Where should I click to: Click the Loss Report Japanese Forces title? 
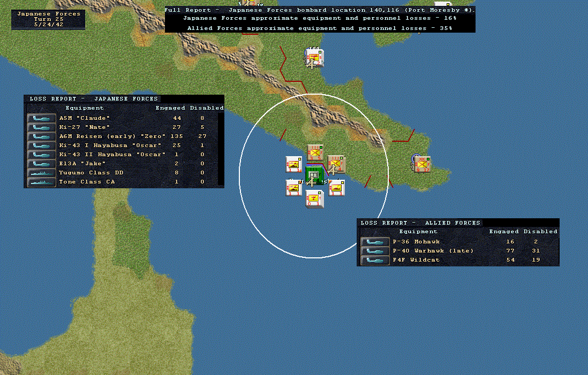click(x=93, y=99)
